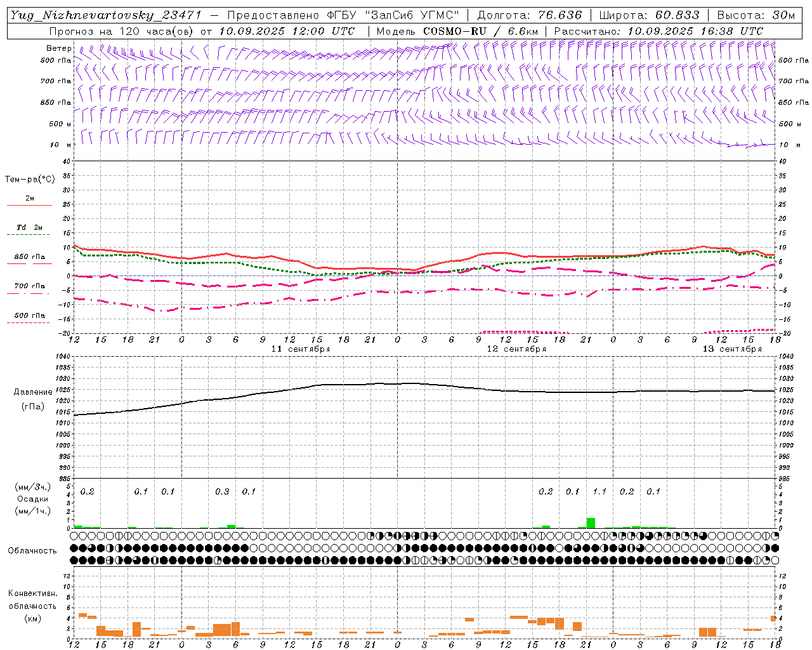Click the Тем-ра(°C) axis title
Viewport: 812px width, 650px height.
click(x=30, y=180)
